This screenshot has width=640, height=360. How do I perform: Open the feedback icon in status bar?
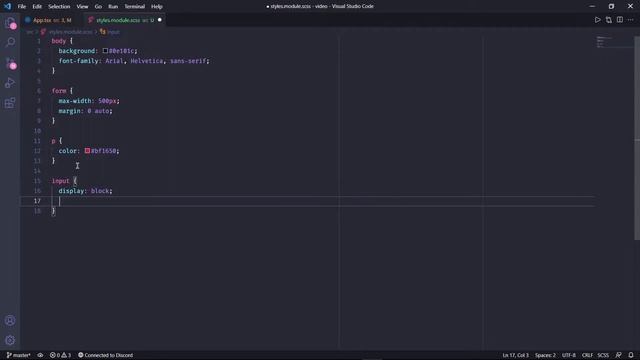[x=618, y=355]
